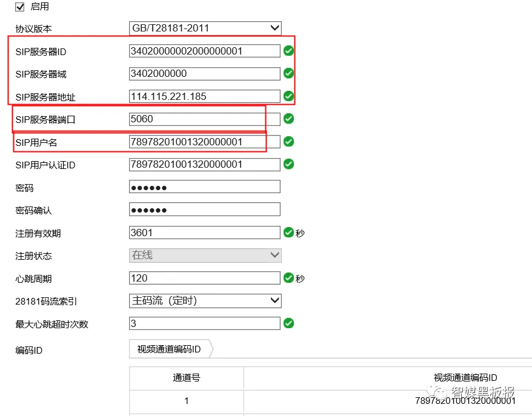
Task: Click the SIP用户名 input field
Action: [205, 142]
